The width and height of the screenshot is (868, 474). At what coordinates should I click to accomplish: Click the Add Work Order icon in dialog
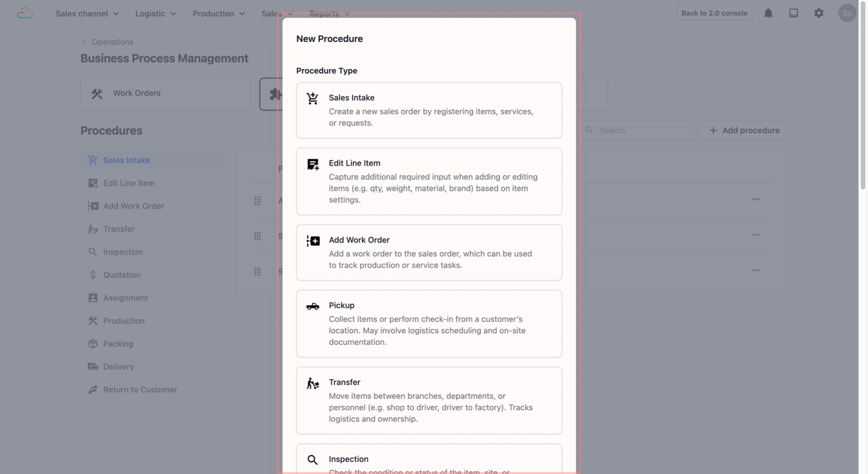(x=313, y=241)
